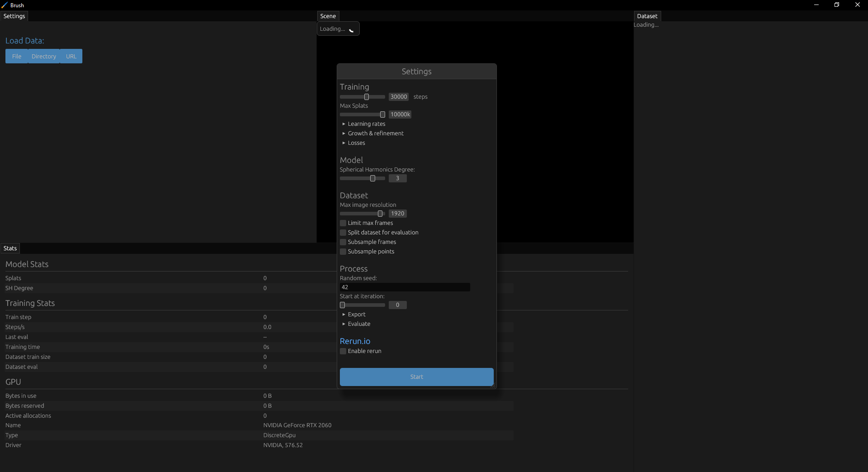The width and height of the screenshot is (868, 472).
Task: Load data from a URL
Action: (71, 56)
